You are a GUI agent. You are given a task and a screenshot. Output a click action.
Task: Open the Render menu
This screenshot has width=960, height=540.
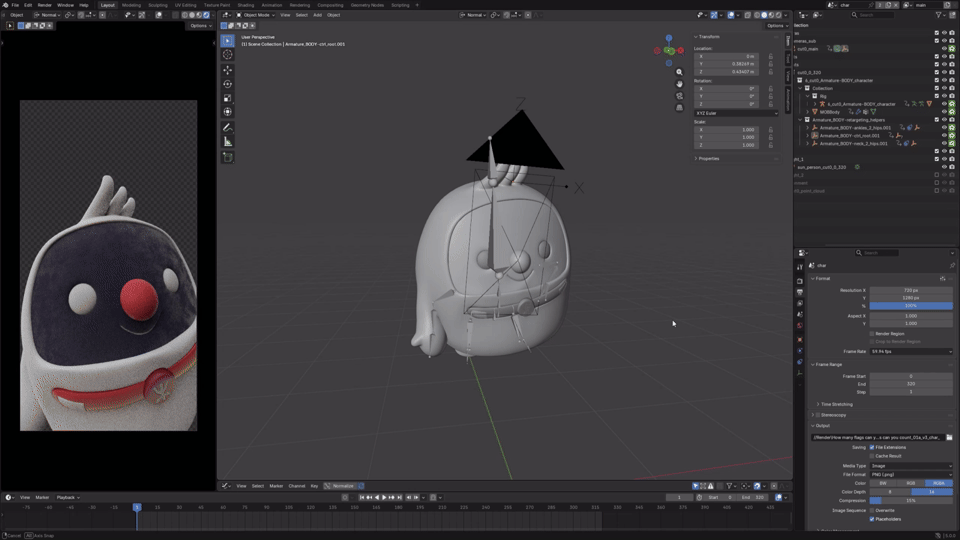click(44, 5)
